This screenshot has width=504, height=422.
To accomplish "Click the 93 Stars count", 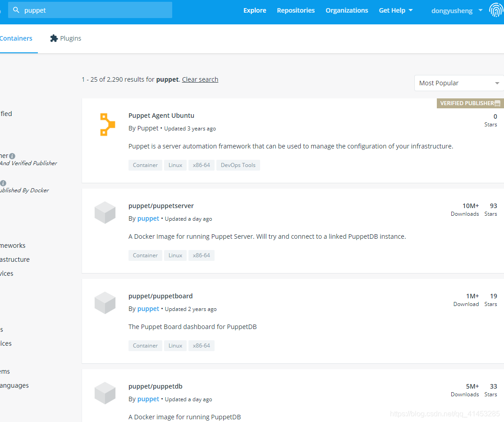I will click(x=491, y=209).
